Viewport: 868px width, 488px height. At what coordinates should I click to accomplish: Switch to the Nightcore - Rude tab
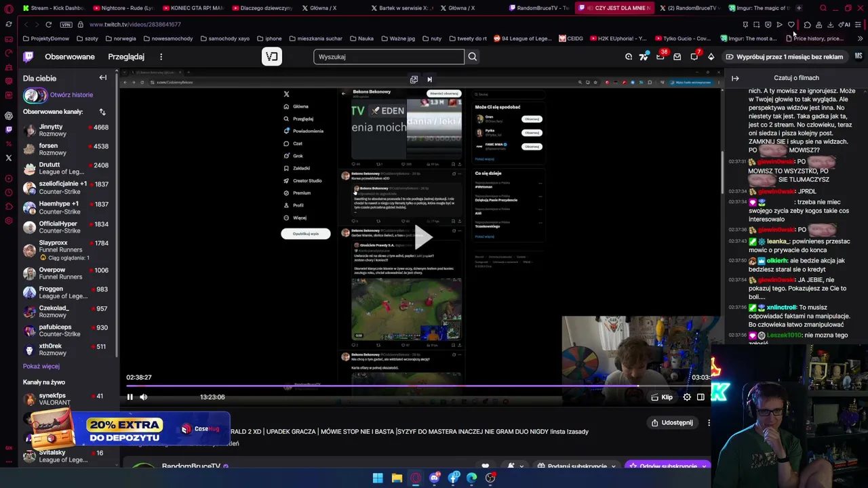pos(123,8)
